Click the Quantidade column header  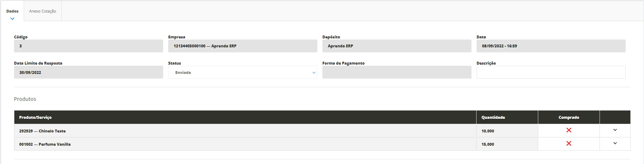point(493,117)
